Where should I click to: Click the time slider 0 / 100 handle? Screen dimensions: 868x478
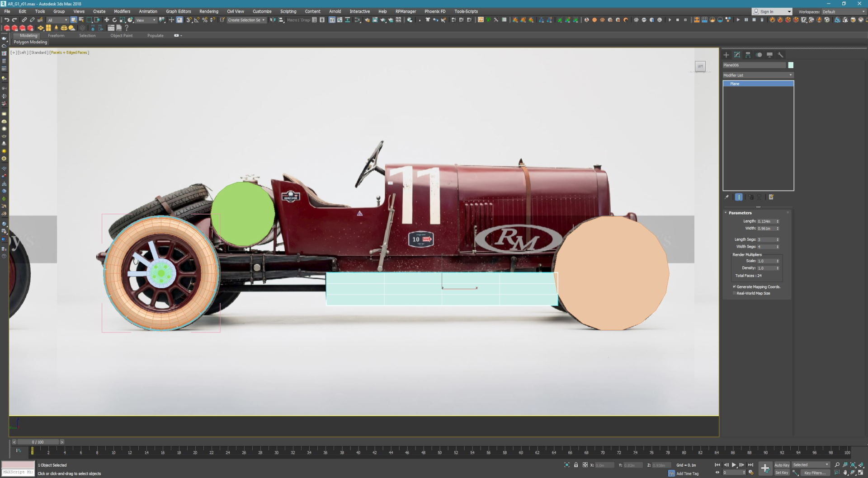[x=38, y=442]
